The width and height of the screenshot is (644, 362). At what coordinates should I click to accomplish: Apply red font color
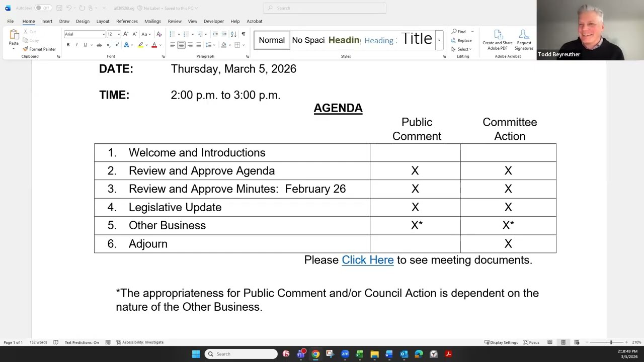click(x=154, y=45)
